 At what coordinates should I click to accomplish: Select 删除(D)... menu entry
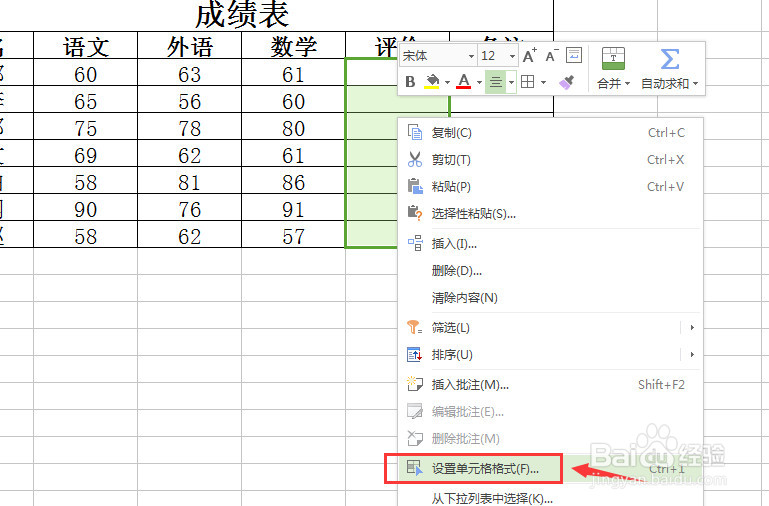coord(550,271)
